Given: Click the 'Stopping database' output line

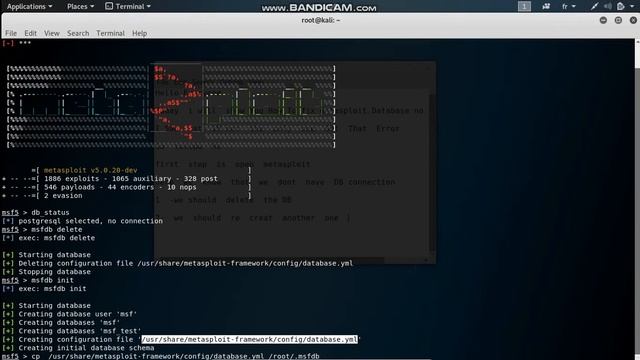Looking at the screenshot, I should [47, 272].
